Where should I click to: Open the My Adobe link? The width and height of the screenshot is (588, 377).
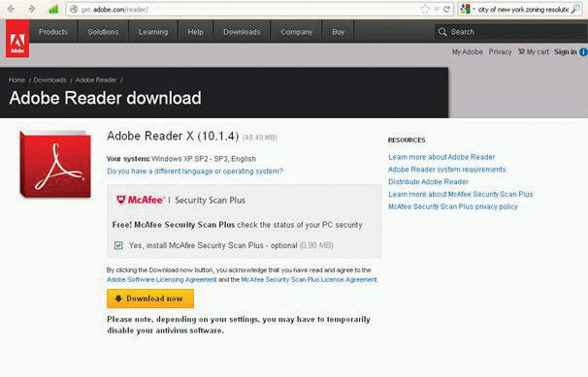pyautogui.click(x=468, y=52)
